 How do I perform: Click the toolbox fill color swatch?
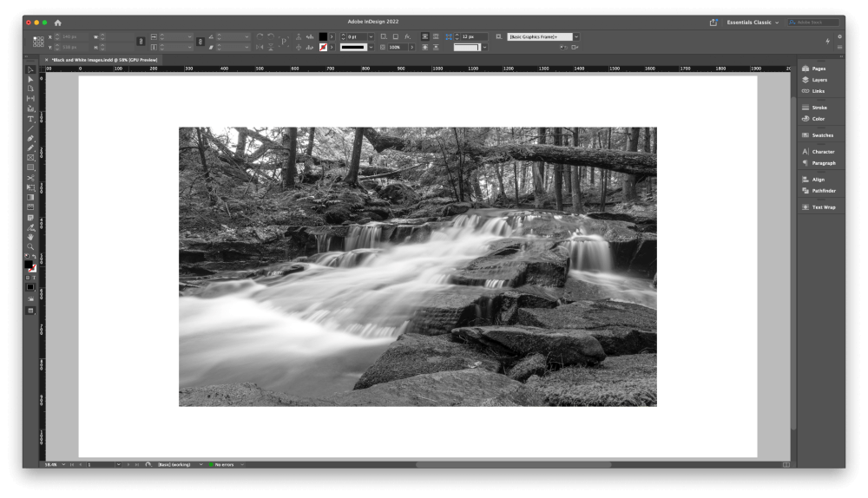click(29, 265)
